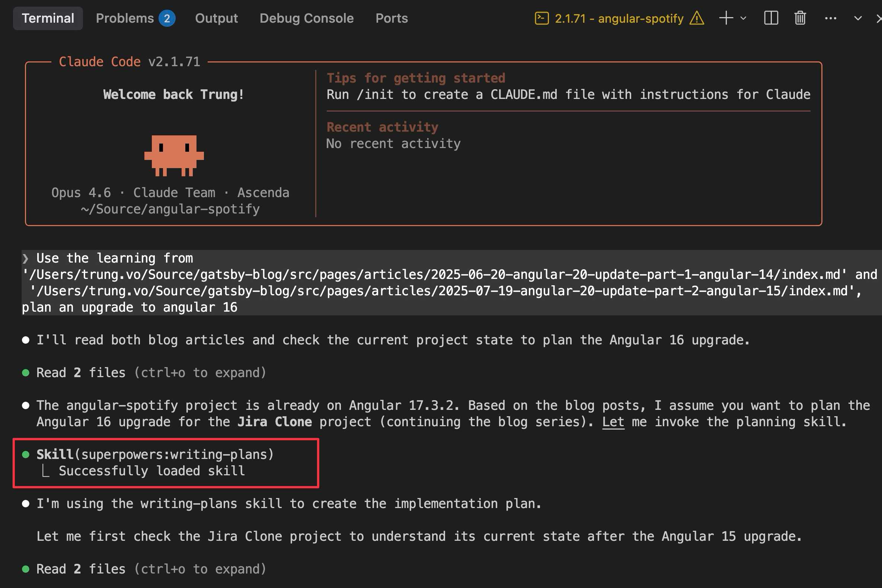Collapse the panel using the chevron-down icon

point(857,18)
